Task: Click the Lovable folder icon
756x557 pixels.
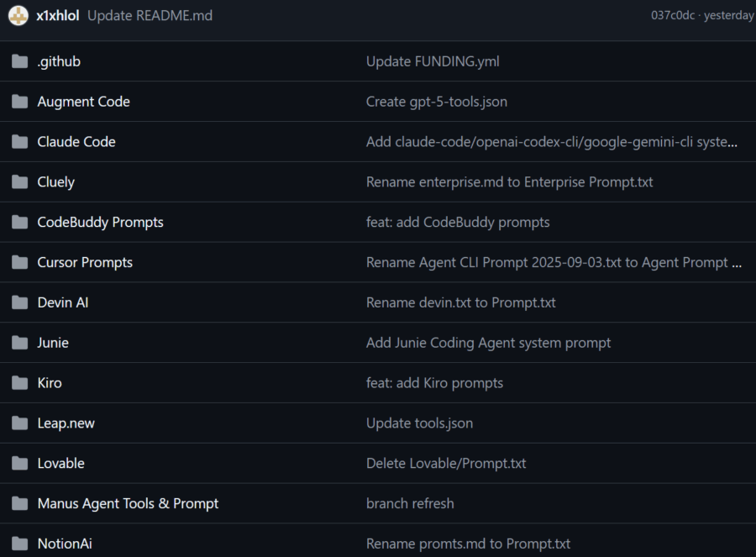Action: click(20, 463)
